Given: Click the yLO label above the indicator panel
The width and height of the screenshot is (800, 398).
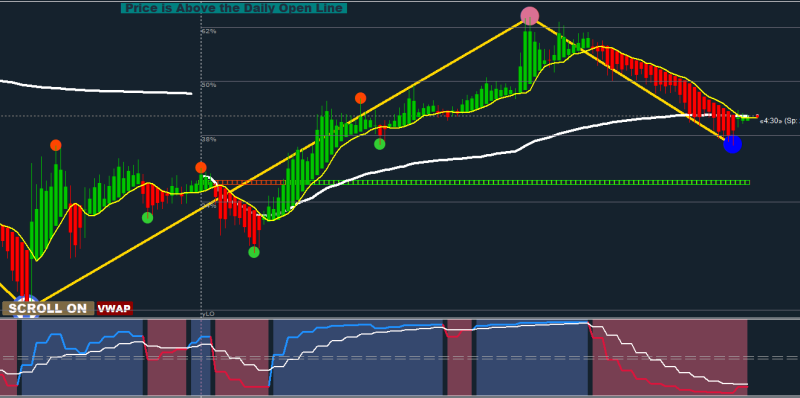Looking at the screenshot, I should (208, 314).
